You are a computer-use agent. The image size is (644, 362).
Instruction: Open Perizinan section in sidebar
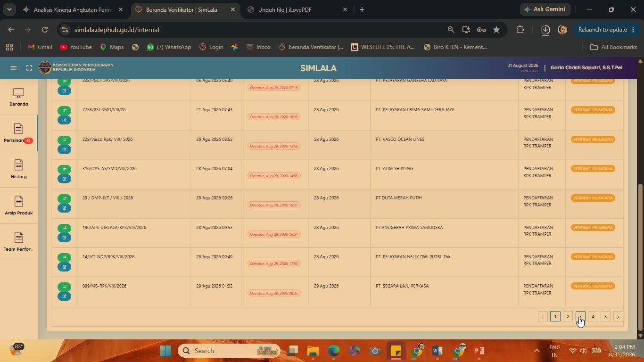19,133
